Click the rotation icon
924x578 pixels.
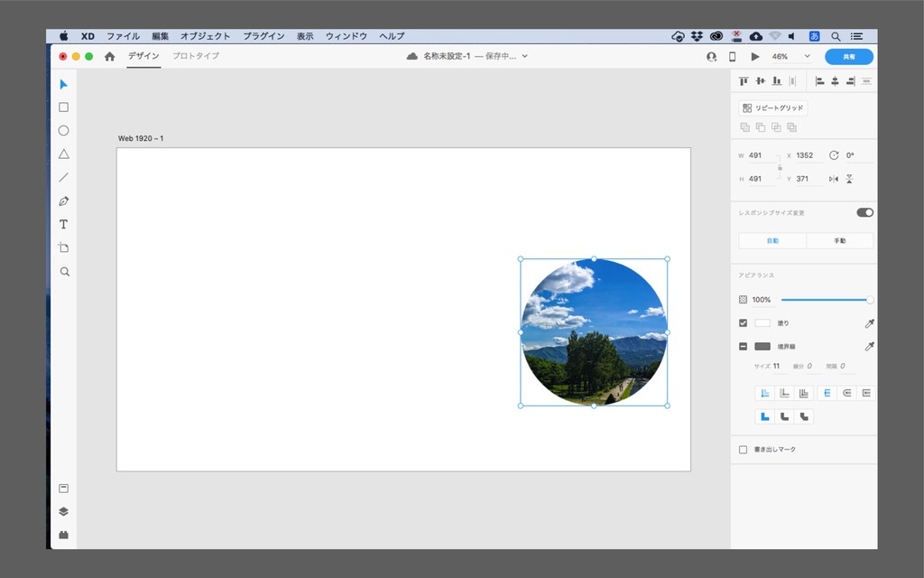click(x=833, y=155)
